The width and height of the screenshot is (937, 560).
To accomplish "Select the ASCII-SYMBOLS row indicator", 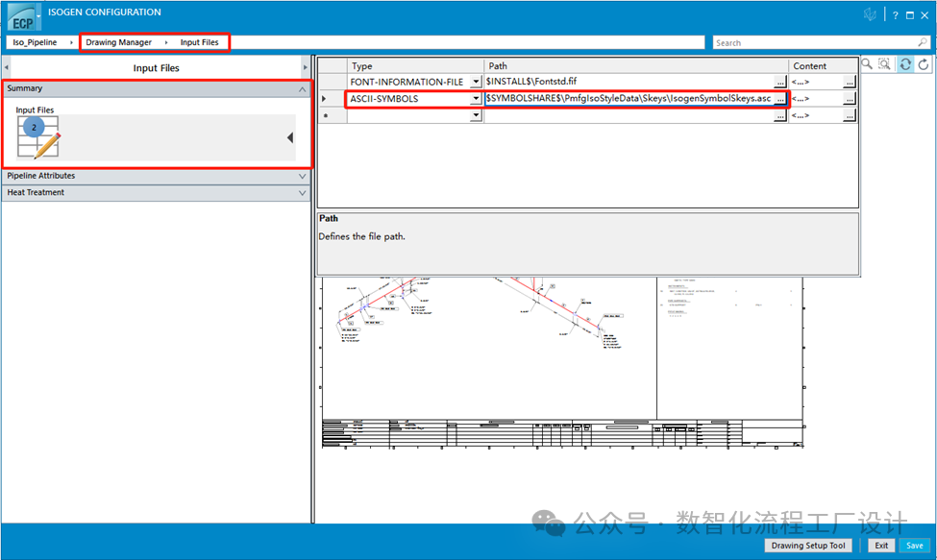I will [x=333, y=99].
